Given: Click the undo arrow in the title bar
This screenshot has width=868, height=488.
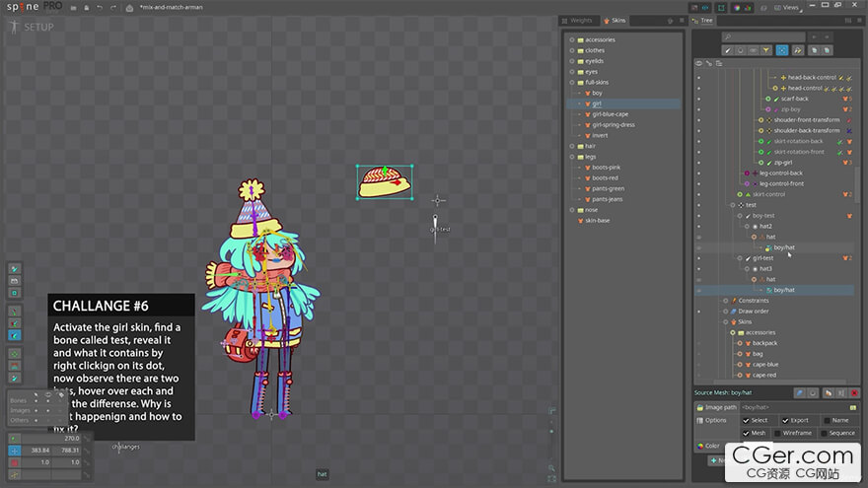Looking at the screenshot, I should coord(100,8).
